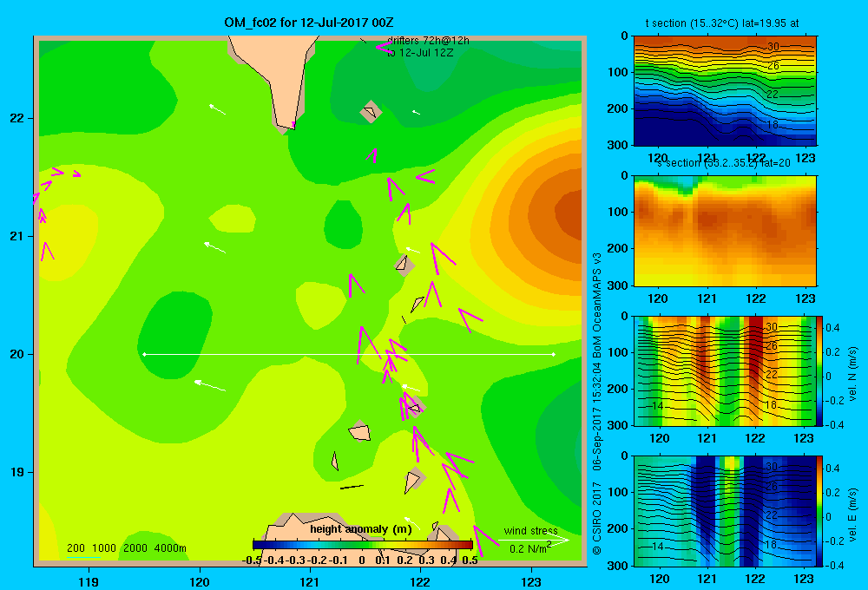Click the '-0.4' tick on vel. E colorbar
This screenshot has width=868, height=590.
click(834, 565)
